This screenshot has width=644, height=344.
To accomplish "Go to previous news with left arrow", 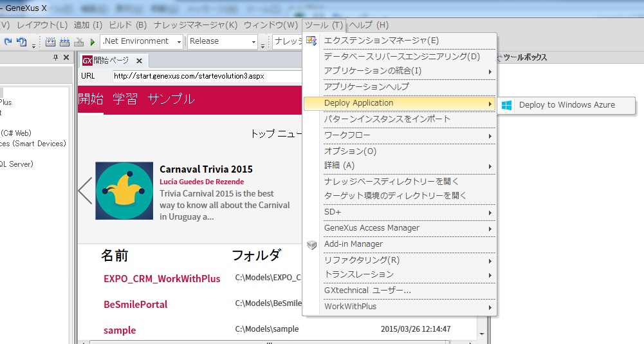I will (86, 191).
